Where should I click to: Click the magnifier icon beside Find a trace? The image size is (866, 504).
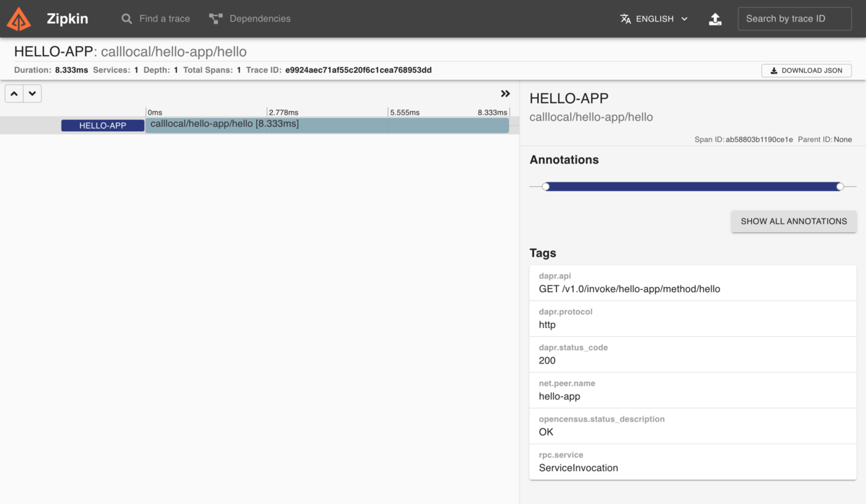127,19
